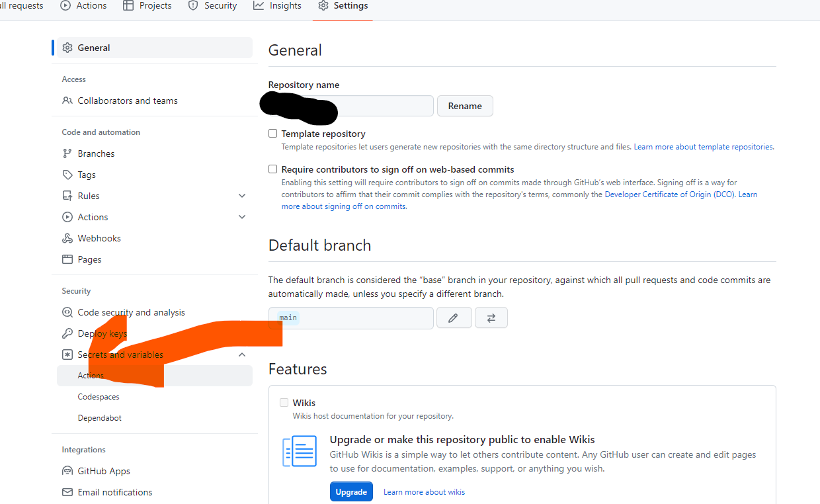Open the Security tab
The image size is (820, 504).
213,6
